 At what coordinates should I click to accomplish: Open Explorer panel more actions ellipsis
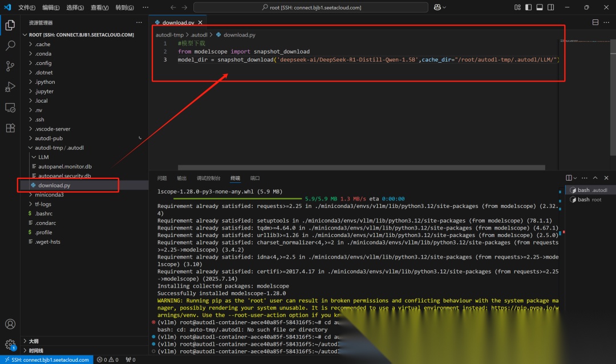(139, 22)
